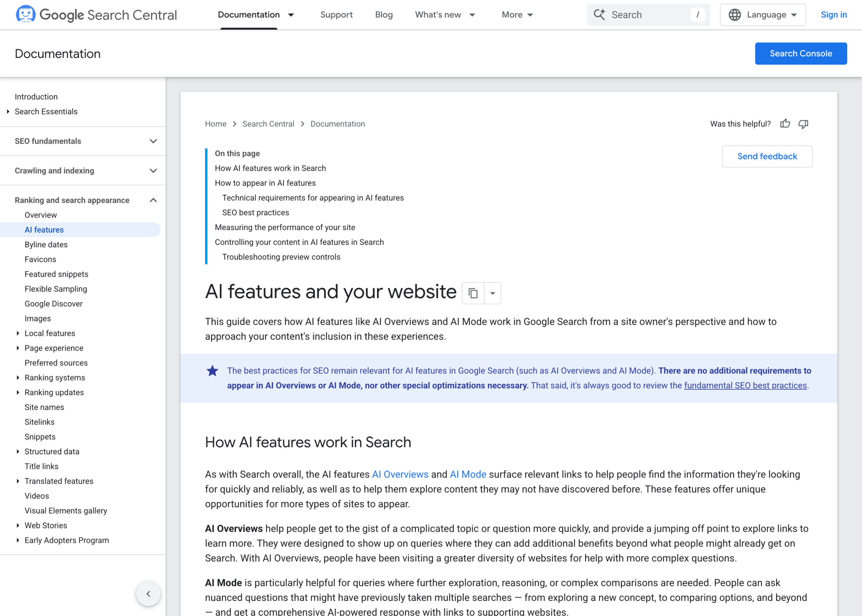Image resolution: width=862 pixels, height=616 pixels.
Task: Expand Page experience in sidebar
Action: pos(18,348)
